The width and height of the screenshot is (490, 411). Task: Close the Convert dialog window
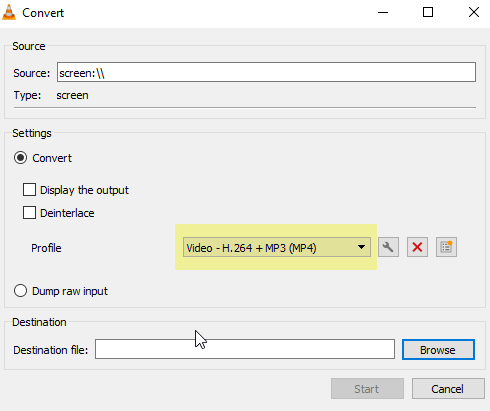[474, 13]
